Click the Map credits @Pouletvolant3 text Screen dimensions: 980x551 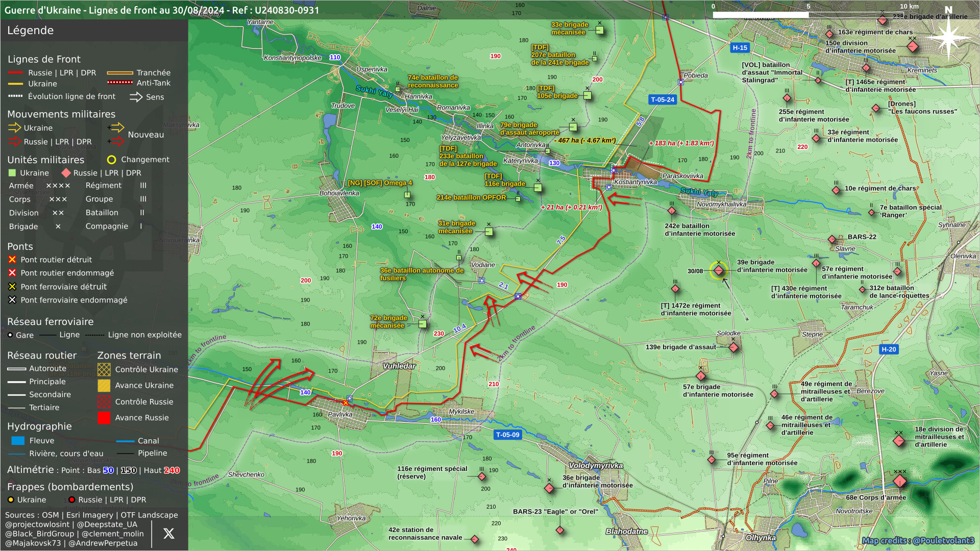click(918, 540)
